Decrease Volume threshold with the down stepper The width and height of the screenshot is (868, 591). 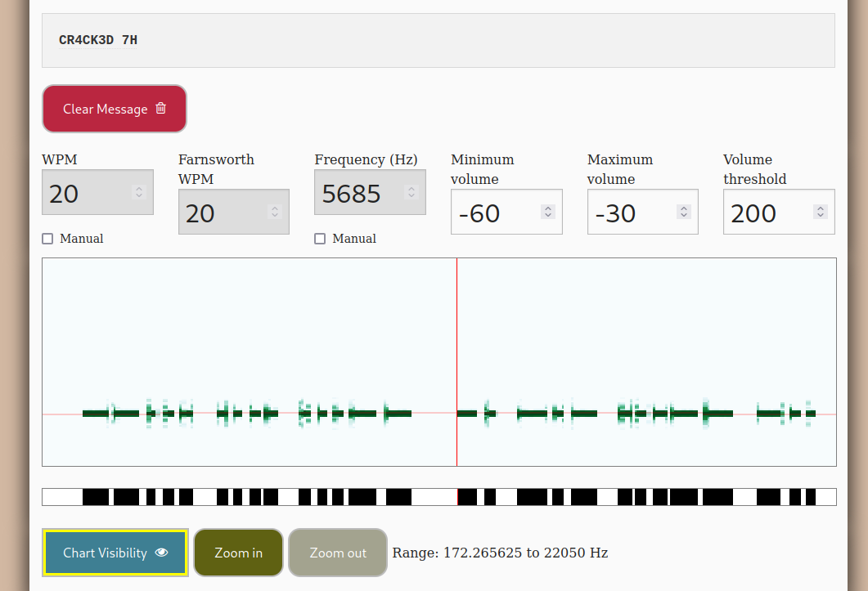(821, 215)
